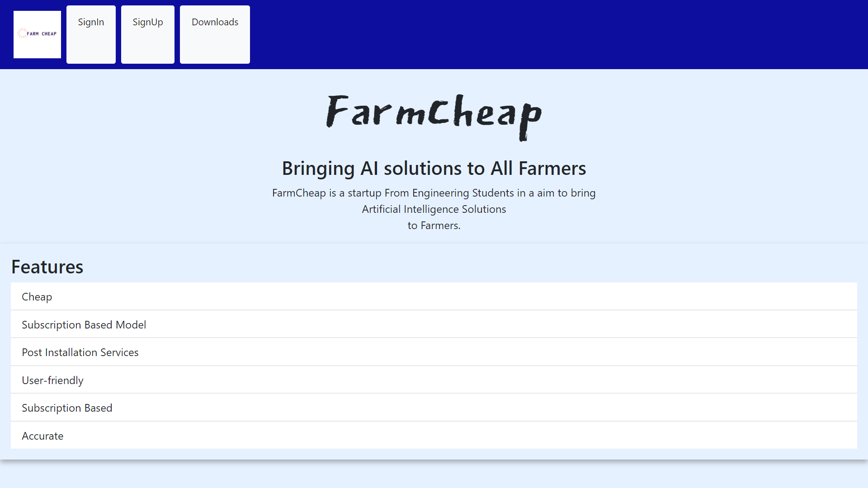Click empty dark blue navbar area
Screen dimensions: 868x488
(542, 34)
